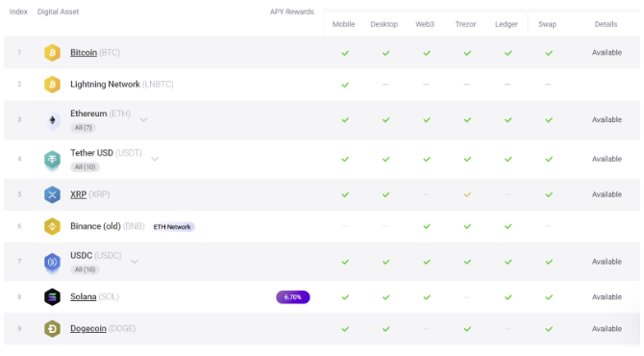Click Ethereum's Available details text
The height and width of the screenshot is (356, 644).
(607, 119)
